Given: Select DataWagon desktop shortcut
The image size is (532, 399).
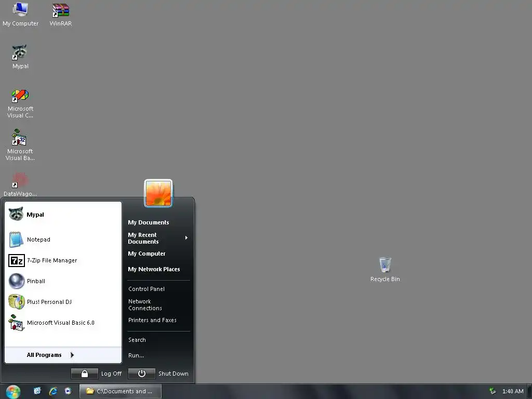Looking at the screenshot, I should click(x=20, y=184).
